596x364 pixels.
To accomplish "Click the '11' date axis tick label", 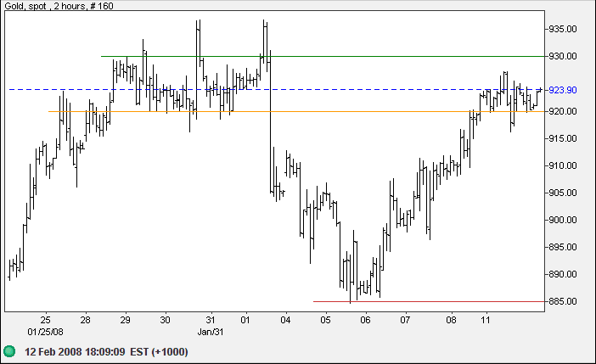I will coord(486,321).
